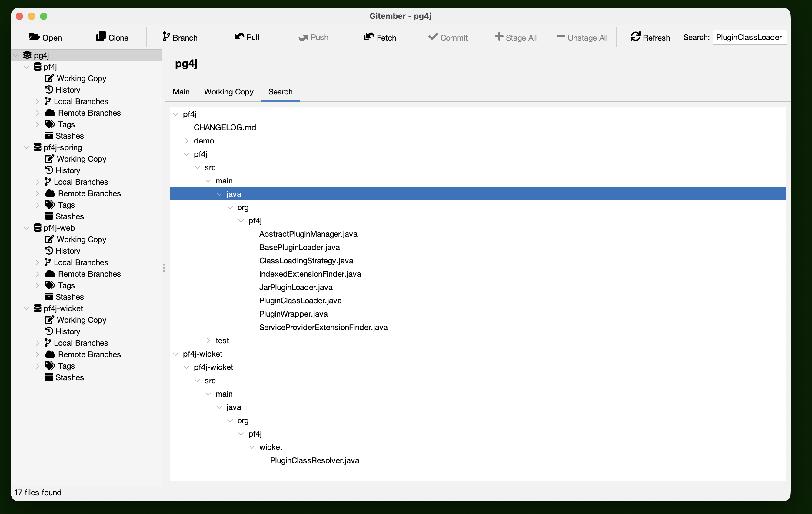The width and height of the screenshot is (812, 514).
Task: Click the '17 files found' status text
Action: coord(38,492)
